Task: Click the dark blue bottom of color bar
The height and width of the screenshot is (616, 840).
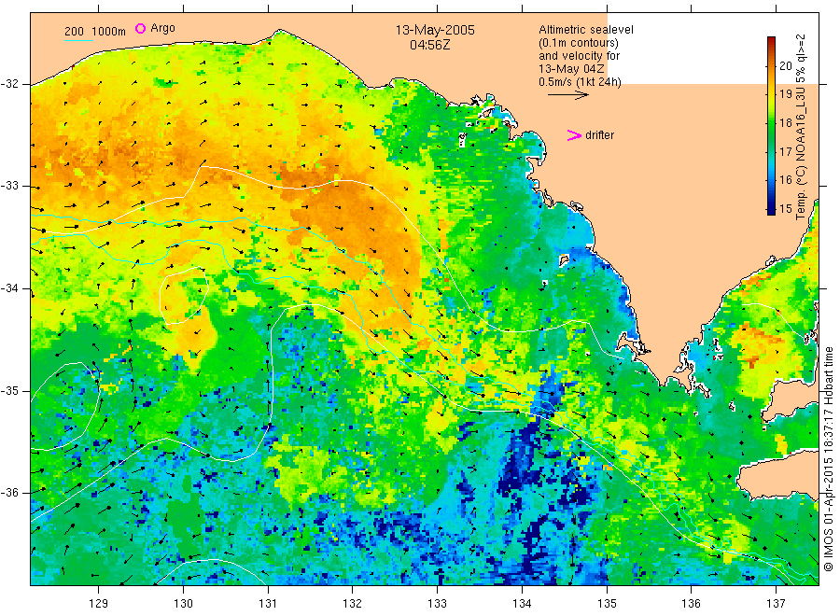Action: [772, 210]
